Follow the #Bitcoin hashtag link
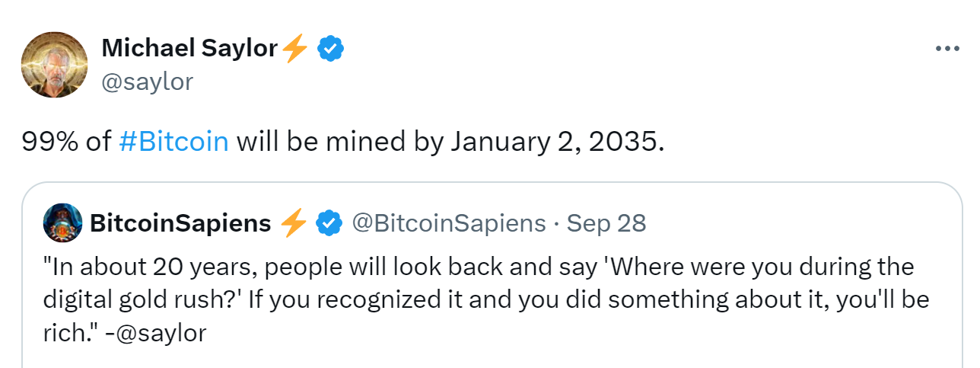 click(x=174, y=141)
